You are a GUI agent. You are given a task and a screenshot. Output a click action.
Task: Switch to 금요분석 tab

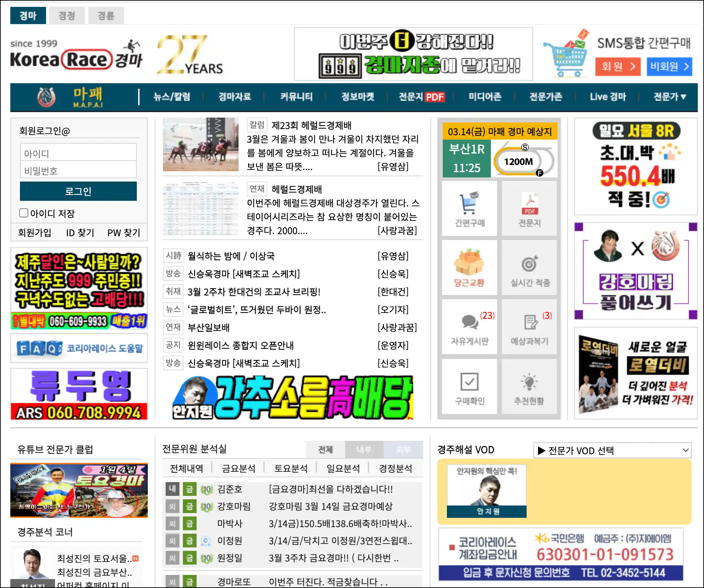pyautogui.click(x=239, y=468)
